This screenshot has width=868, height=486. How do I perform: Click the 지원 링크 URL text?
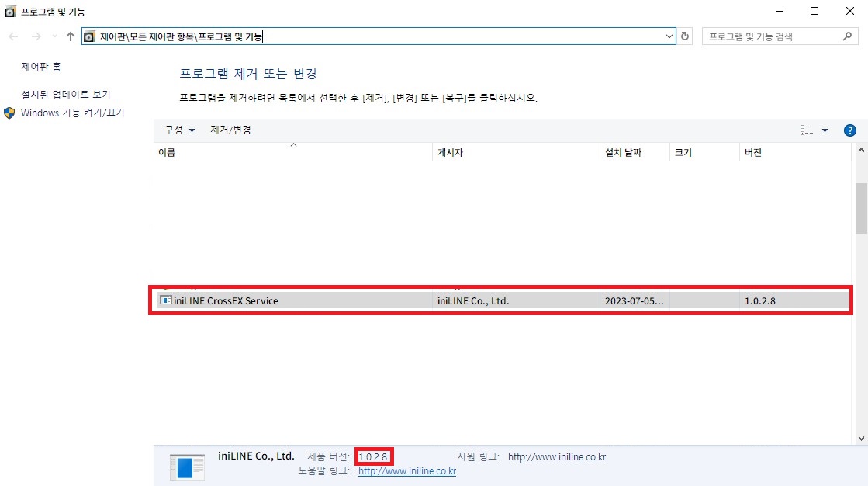click(557, 457)
